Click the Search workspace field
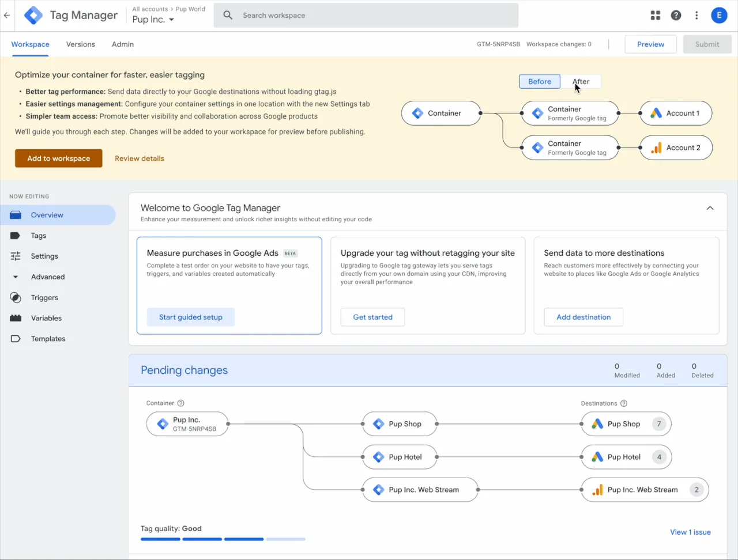Viewport: 738px width, 560px height. point(366,16)
